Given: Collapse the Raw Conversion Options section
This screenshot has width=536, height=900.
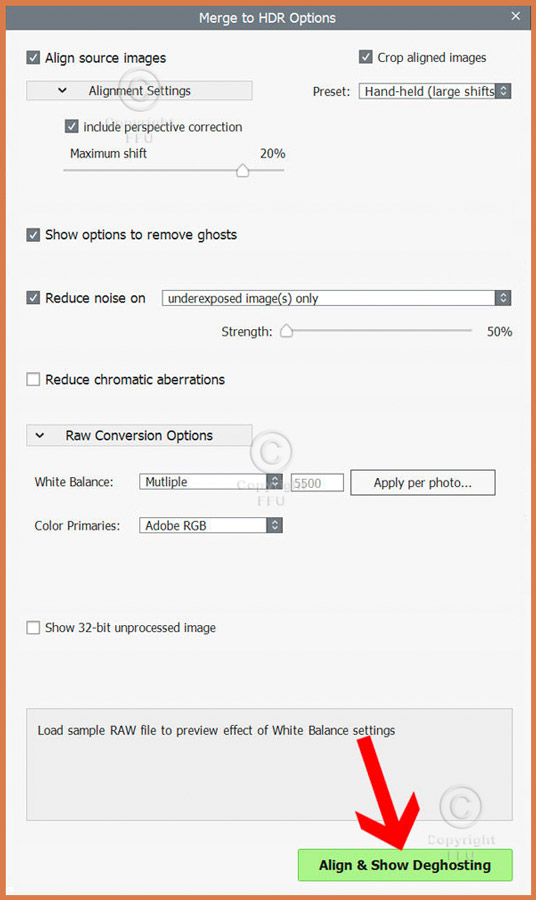Looking at the screenshot, I should pos(139,436).
